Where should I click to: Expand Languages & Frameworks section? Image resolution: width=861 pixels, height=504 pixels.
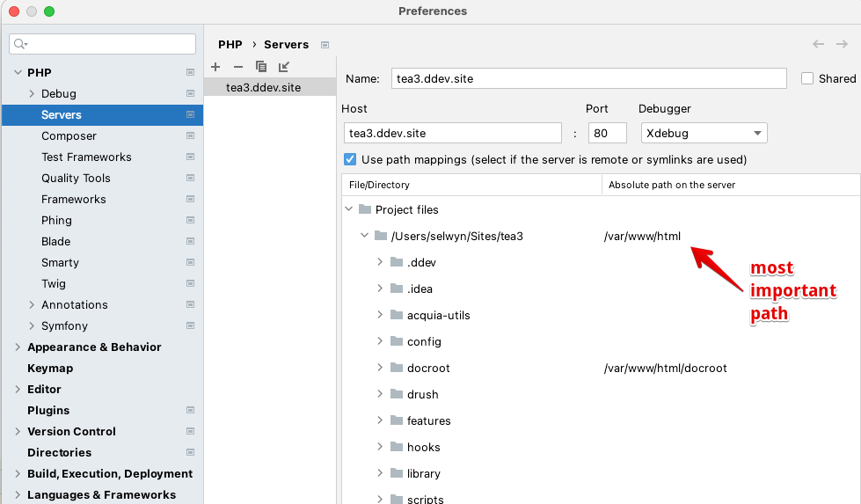(18, 494)
